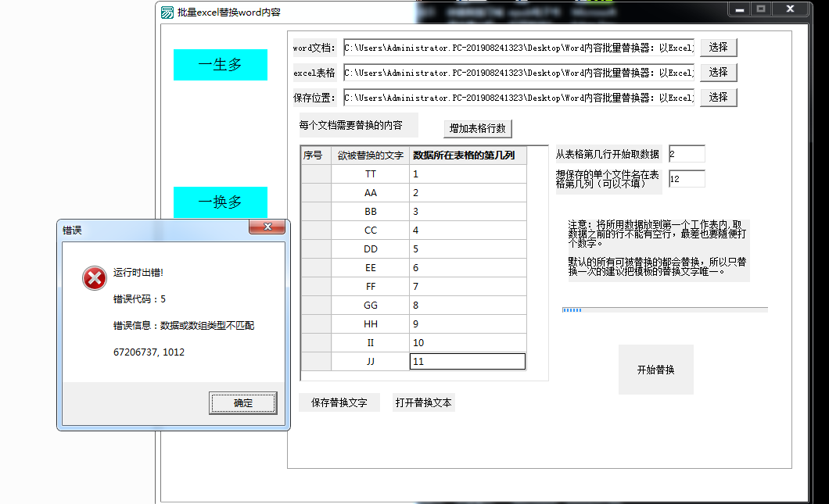829x504 pixels.
Task: Select the 一换多 cyan mode button
Action: 220,202
